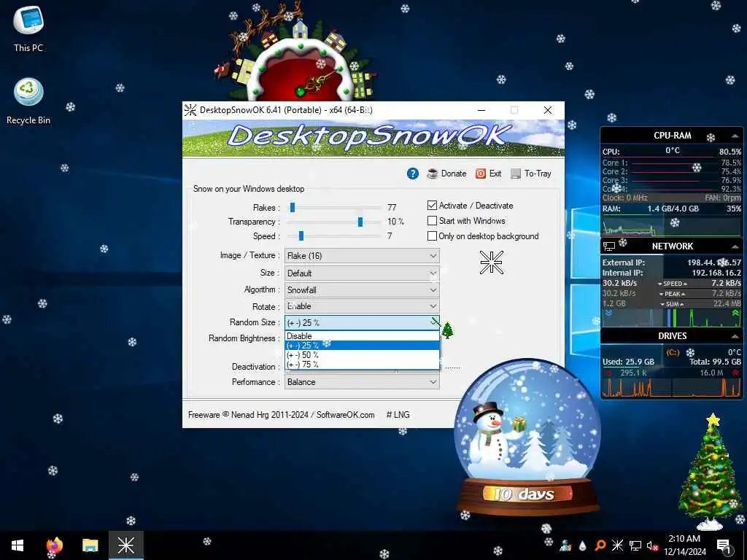Open the Performance dropdown showing Balance

pyautogui.click(x=362, y=382)
